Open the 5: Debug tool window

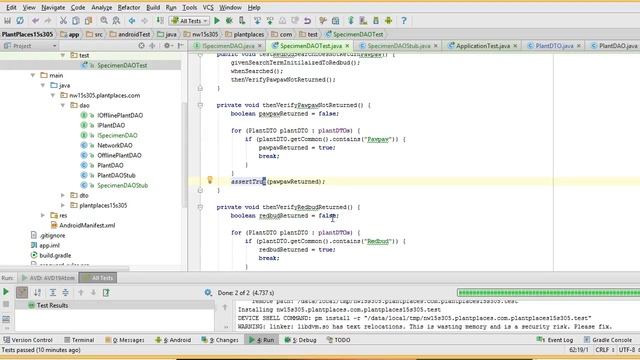pos(300,340)
